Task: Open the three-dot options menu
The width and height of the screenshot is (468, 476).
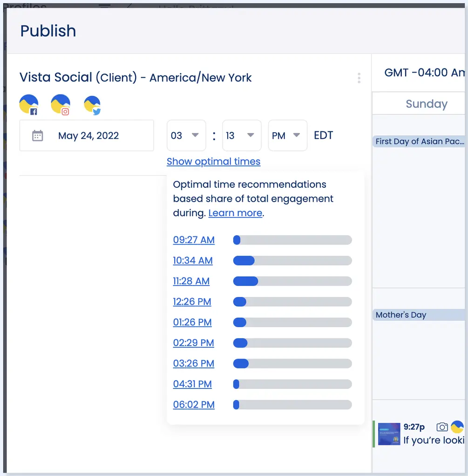Action: pyautogui.click(x=359, y=78)
